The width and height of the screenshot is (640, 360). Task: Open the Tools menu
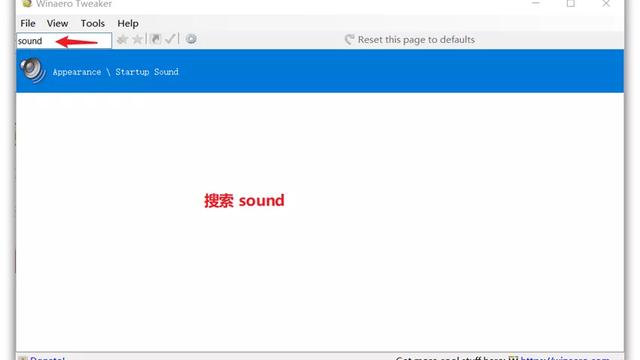pyautogui.click(x=93, y=24)
